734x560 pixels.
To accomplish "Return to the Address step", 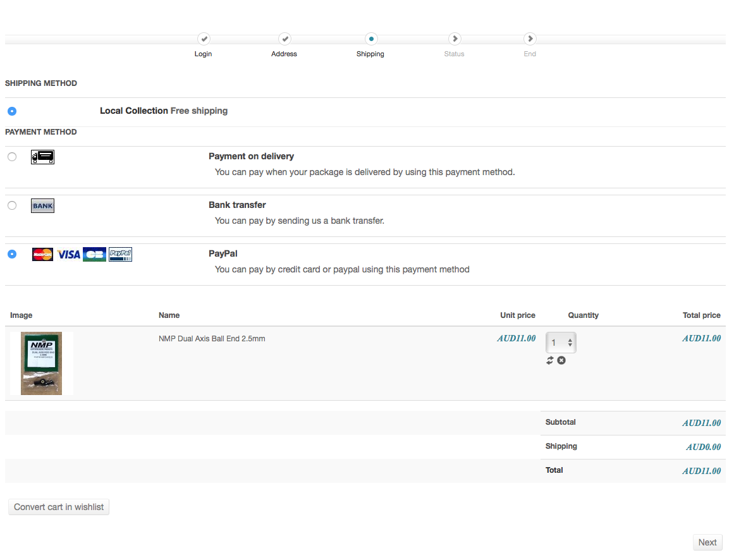I will click(x=284, y=39).
